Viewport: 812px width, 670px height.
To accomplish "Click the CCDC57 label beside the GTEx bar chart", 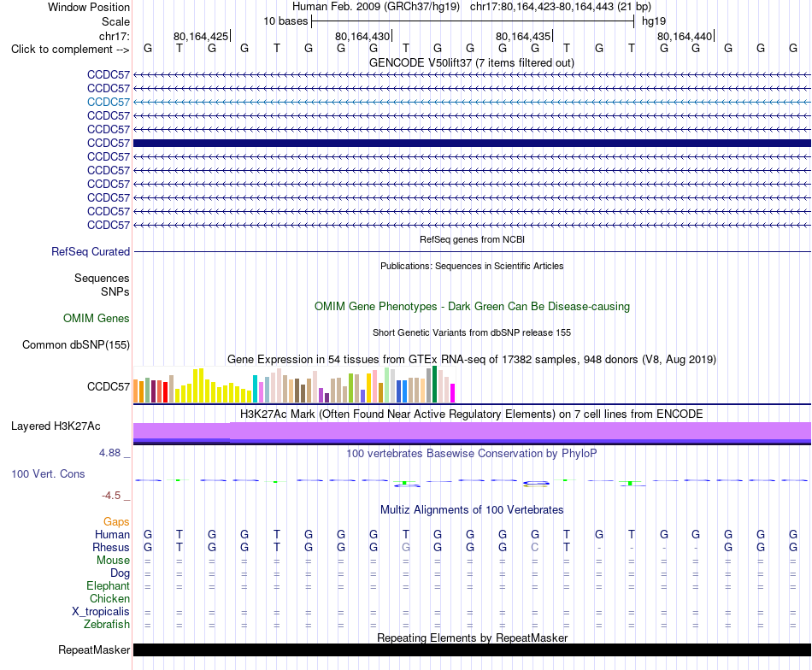I will pyautogui.click(x=109, y=387).
